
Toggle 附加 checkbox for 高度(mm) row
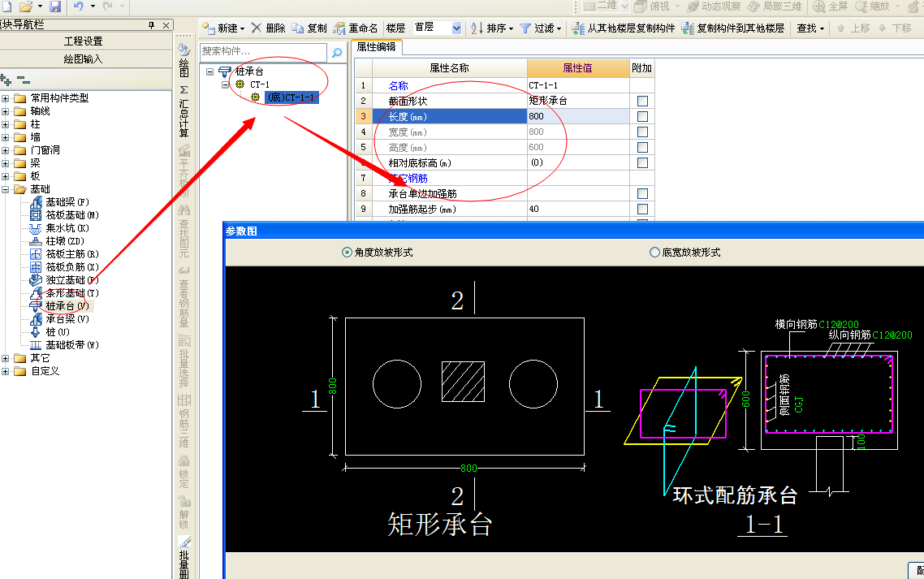click(642, 147)
